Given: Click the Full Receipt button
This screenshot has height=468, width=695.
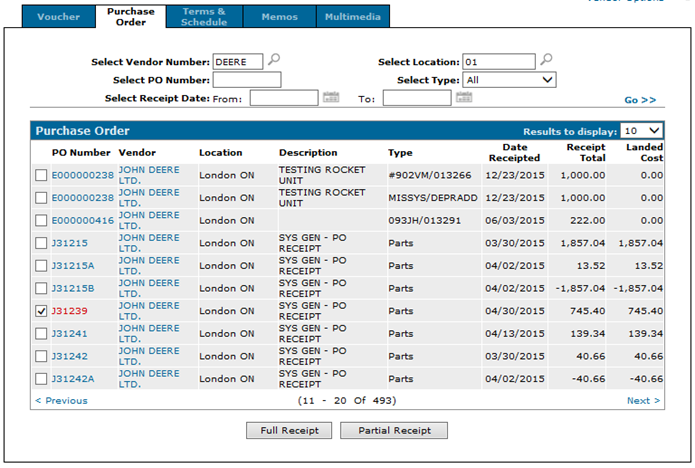Looking at the screenshot, I should click(289, 430).
